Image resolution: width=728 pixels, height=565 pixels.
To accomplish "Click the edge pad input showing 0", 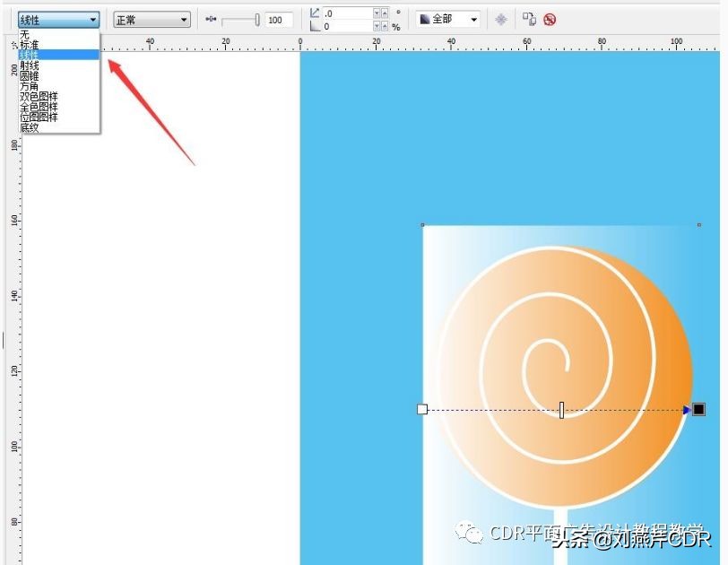I will (348, 27).
